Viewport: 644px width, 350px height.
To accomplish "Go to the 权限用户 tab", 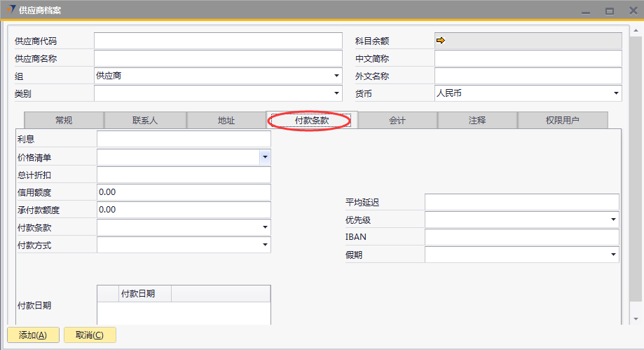I will (562, 121).
